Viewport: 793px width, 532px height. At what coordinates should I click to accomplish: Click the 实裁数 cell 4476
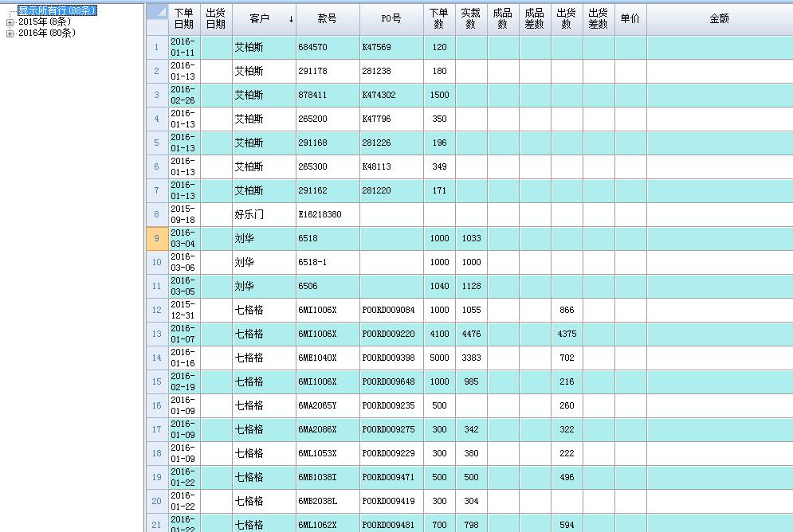pyautogui.click(x=471, y=334)
